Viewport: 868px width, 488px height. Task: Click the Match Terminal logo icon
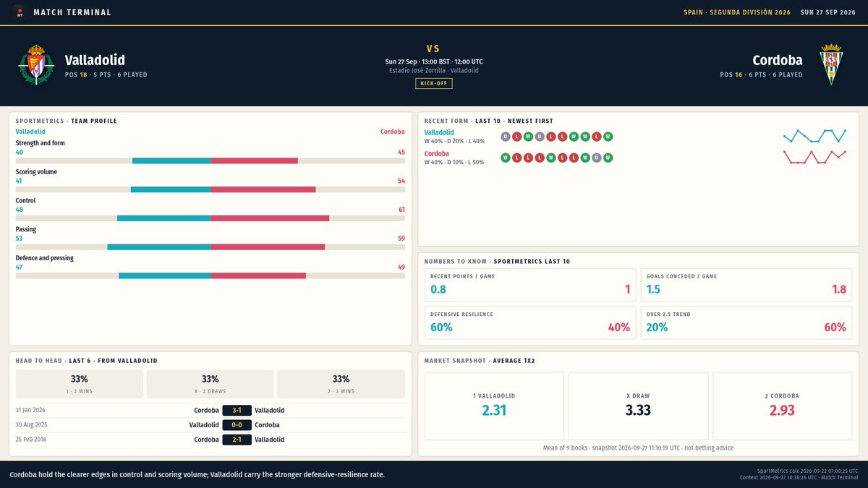20,12
